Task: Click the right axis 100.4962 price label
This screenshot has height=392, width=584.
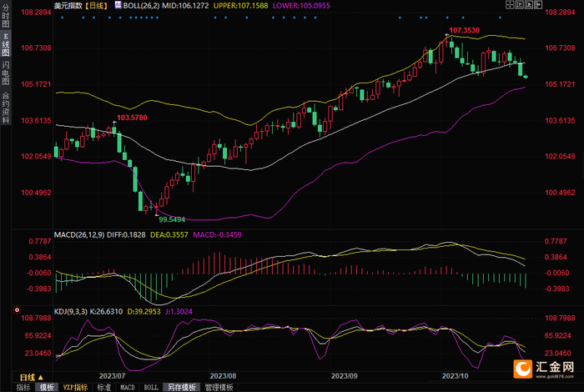Action: click(560, 193)
